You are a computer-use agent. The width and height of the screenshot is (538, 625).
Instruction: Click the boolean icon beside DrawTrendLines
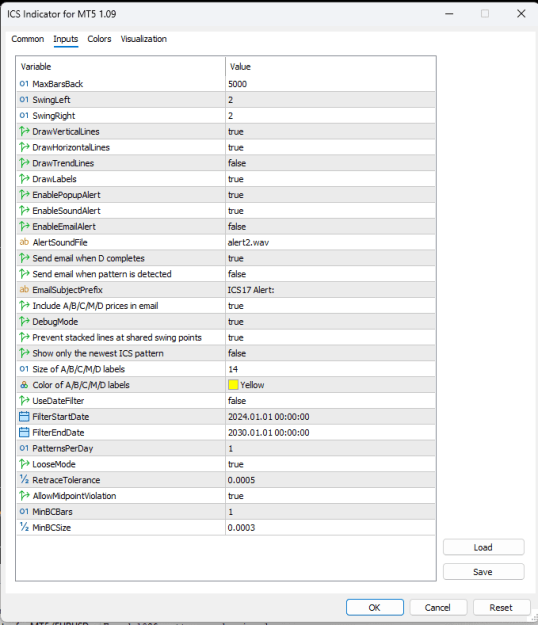(x=24, y=163)
